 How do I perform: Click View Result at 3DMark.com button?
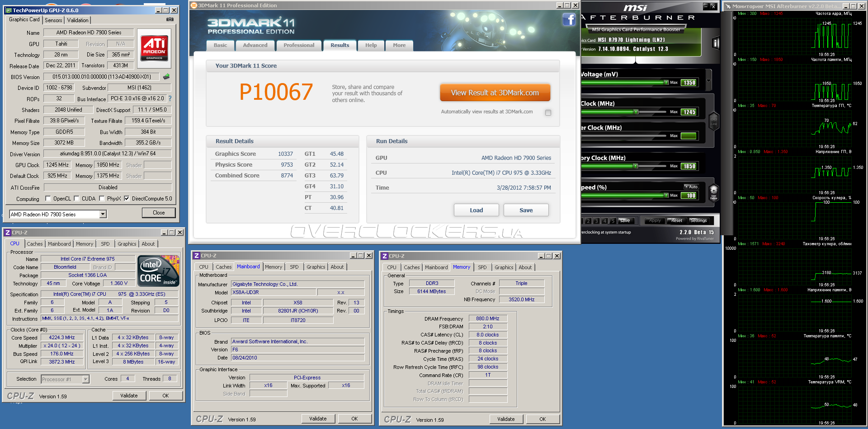pos(495,93)
